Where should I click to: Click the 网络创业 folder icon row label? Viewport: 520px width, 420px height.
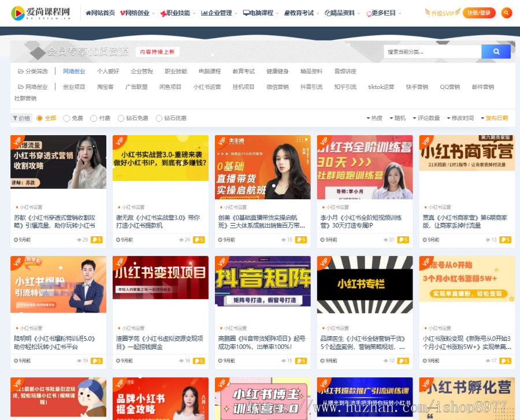pyautogui.click(x=32, y=87)
